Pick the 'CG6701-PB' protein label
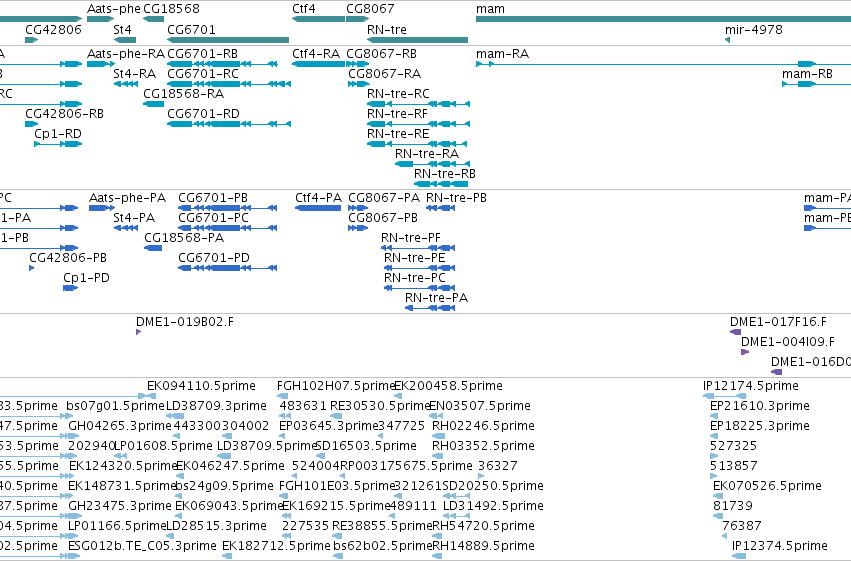The image size is (851, 561). (x=213, y=197)
